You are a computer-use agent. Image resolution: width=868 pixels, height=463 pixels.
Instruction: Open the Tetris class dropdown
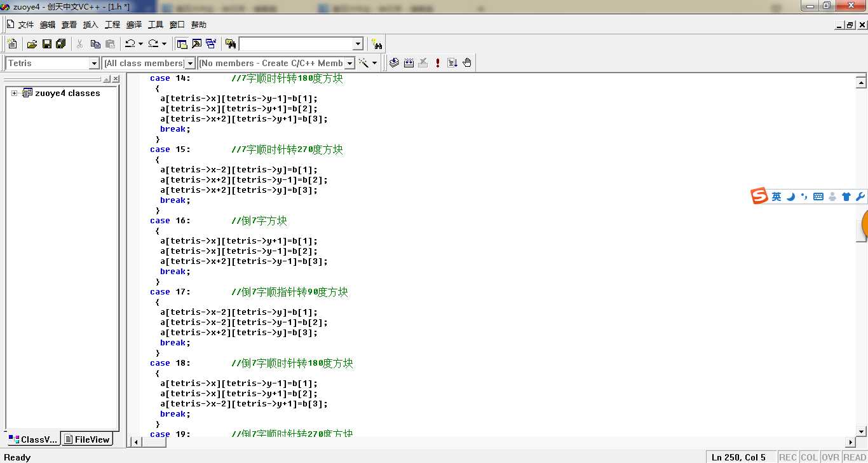tap(94, 64)
